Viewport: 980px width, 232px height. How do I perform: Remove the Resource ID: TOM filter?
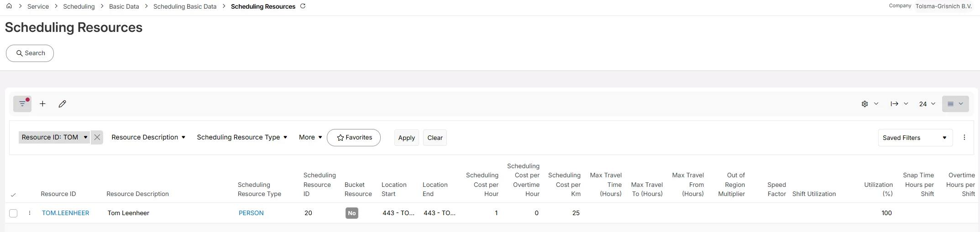97,137
